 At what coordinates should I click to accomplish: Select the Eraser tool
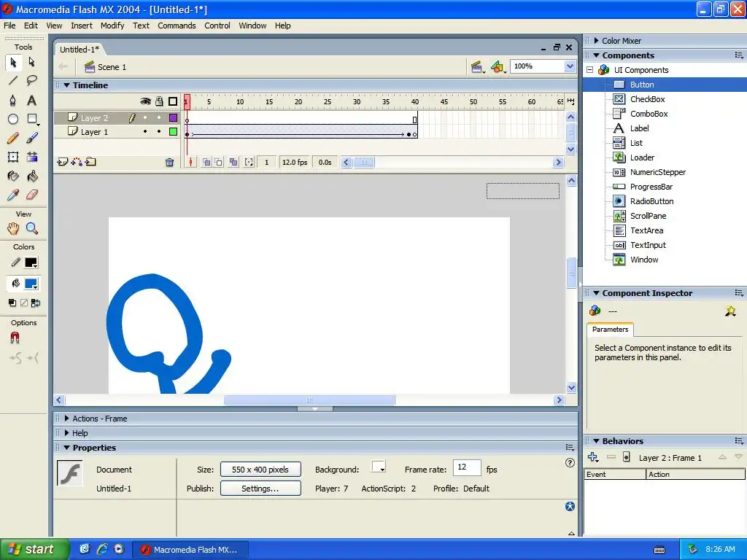pyautogui.click(x=32, y=195)
